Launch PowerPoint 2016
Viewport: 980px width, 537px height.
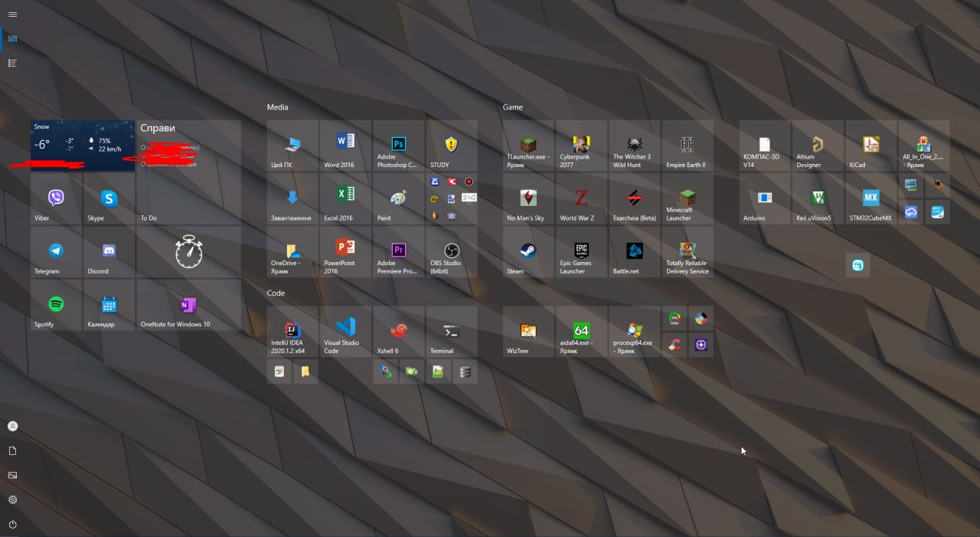pos(345,252)
